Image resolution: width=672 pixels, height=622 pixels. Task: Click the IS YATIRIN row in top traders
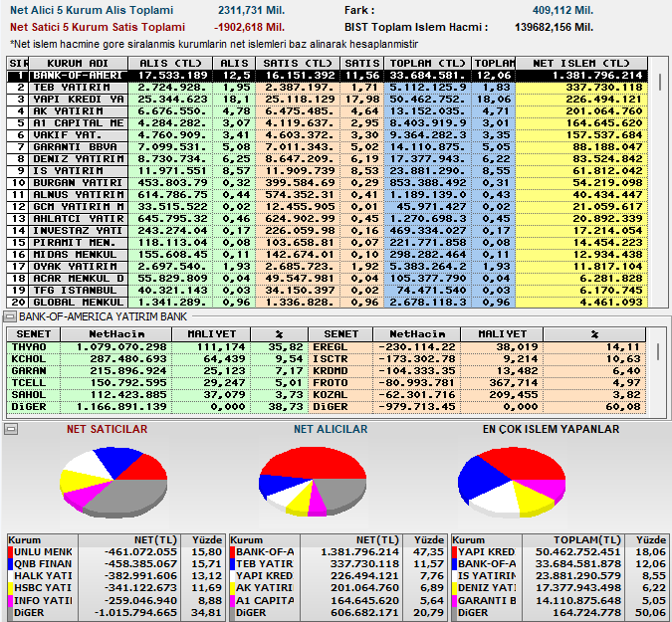(x=560, y=576)
